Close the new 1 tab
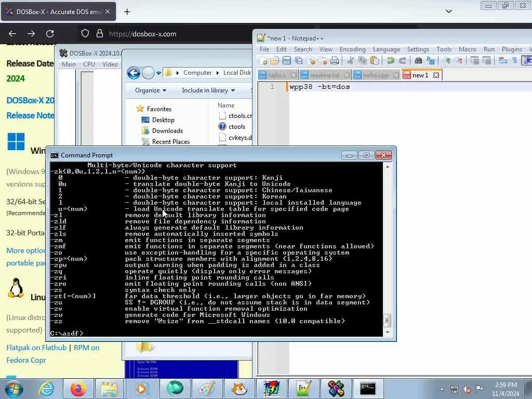The width and height of the screenshot is (532, 399). 436,75
